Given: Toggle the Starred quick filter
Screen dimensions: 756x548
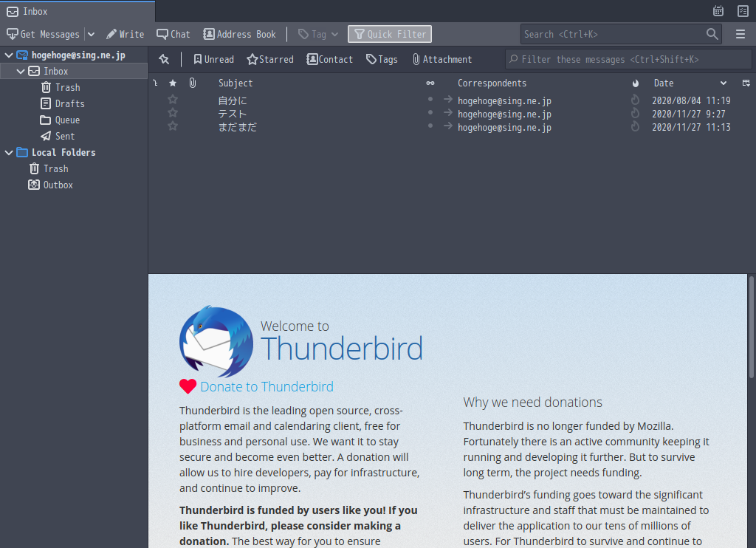Looking at the screenshot, I should [270, 59].
